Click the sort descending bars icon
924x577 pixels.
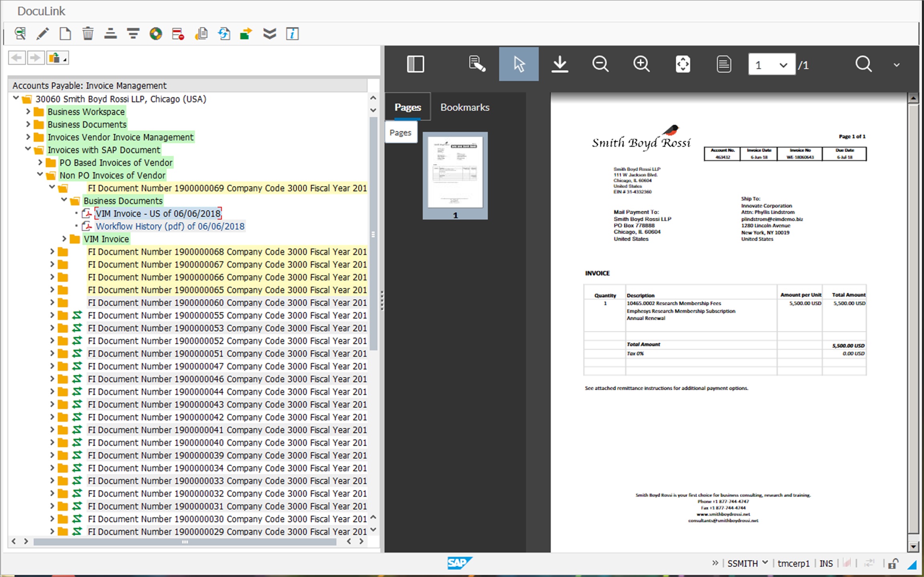click(x=133, y=34)
